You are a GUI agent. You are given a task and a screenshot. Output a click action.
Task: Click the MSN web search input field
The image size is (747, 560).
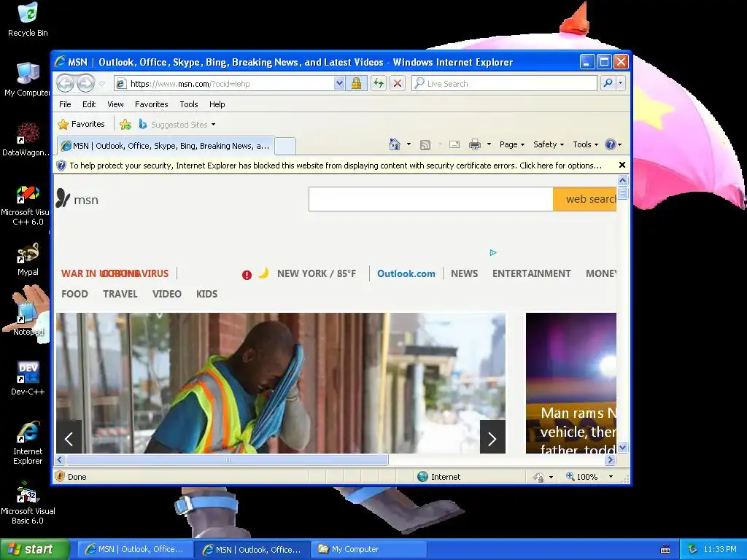pos(430,199)
